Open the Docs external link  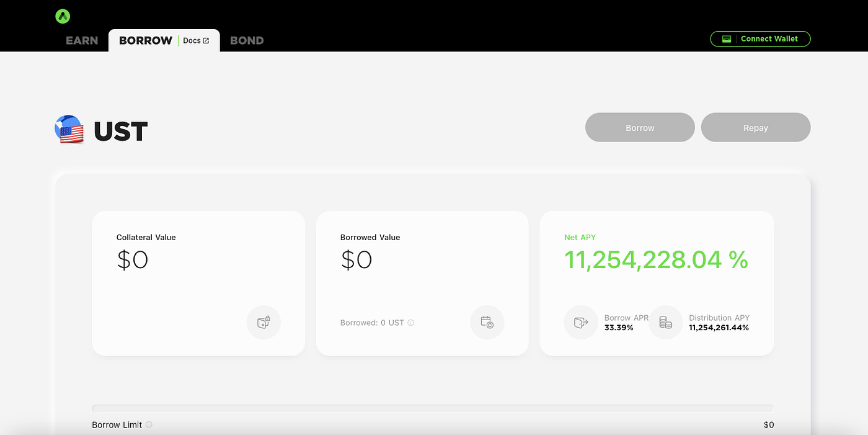(196, 40)
